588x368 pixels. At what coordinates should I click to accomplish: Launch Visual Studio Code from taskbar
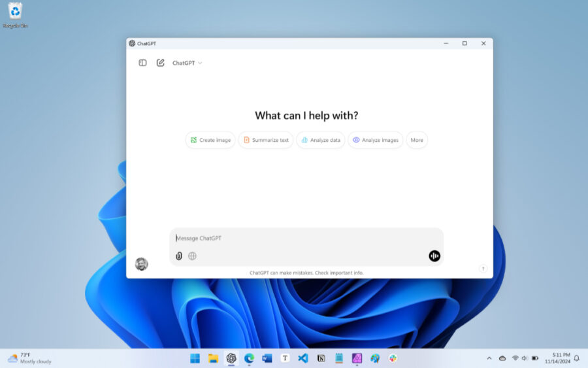tap(303, 358)
